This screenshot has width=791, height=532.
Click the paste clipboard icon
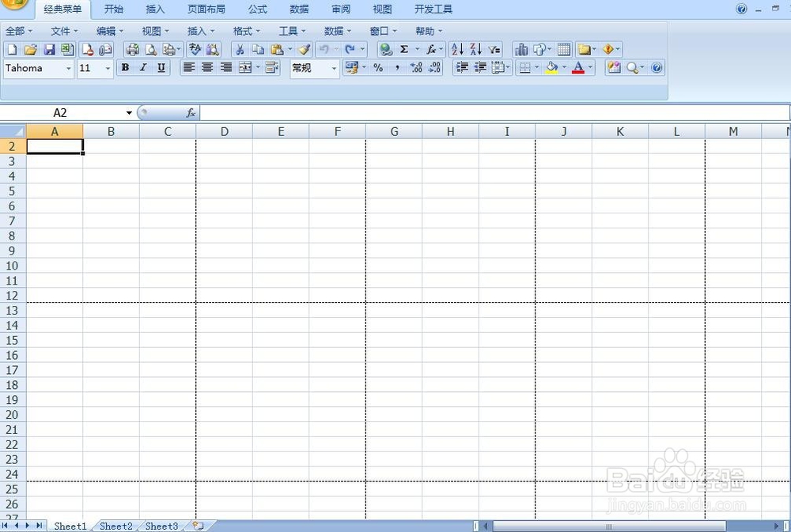tap(277, 50)
